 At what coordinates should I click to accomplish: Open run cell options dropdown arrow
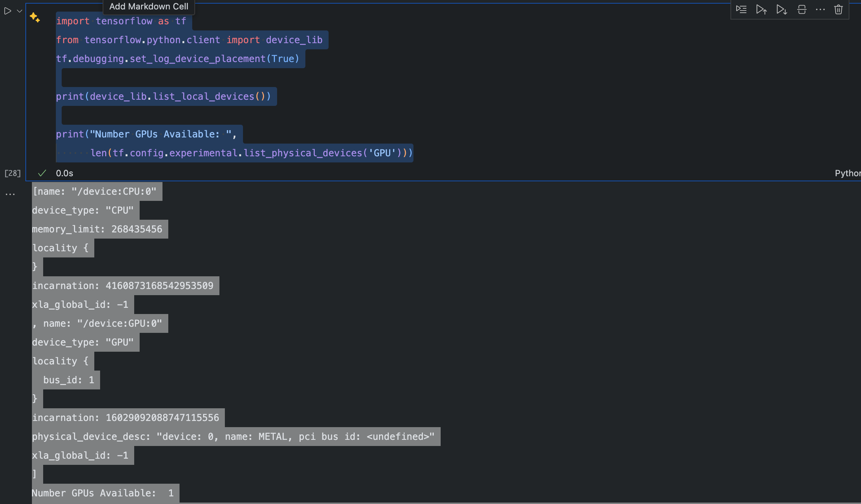pyautogui.click(x=20, y=11)
